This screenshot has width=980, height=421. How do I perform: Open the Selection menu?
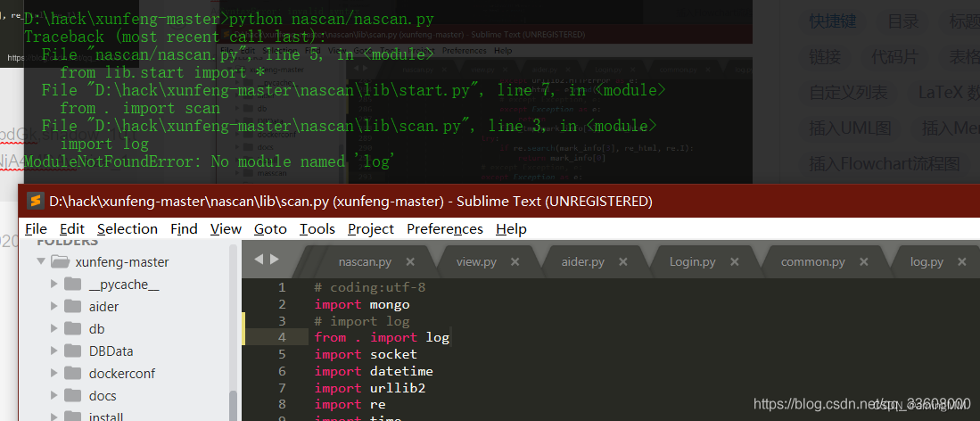point(128,229)
